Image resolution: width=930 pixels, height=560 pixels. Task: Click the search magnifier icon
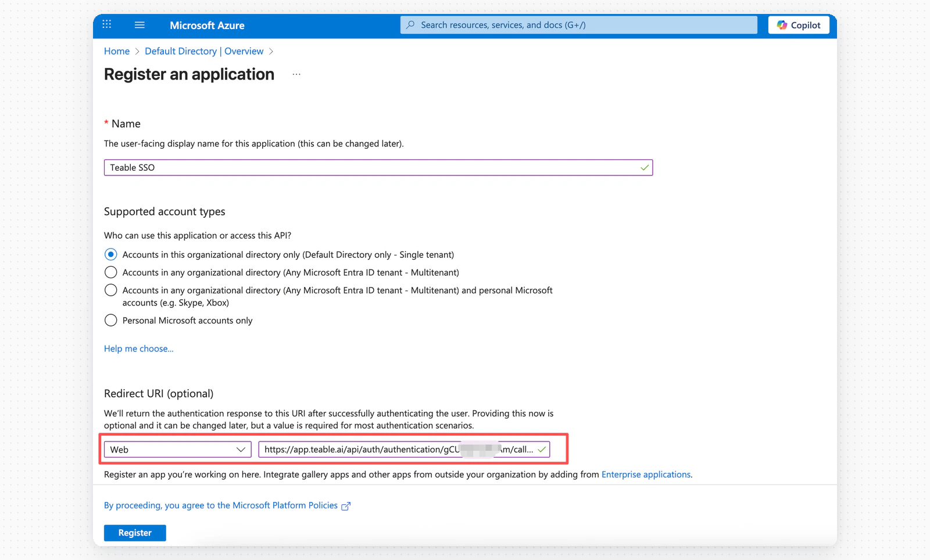pos(411,25)
